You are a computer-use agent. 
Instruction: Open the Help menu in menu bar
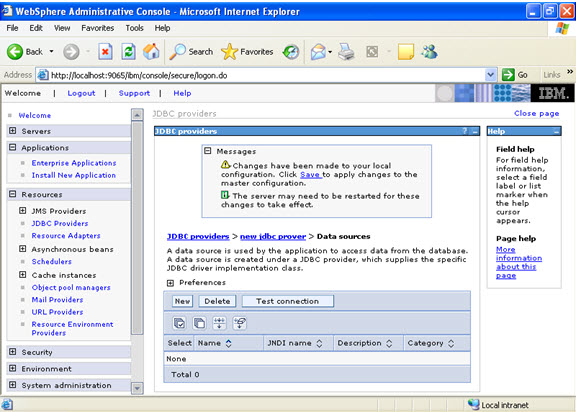click(162, 28)
